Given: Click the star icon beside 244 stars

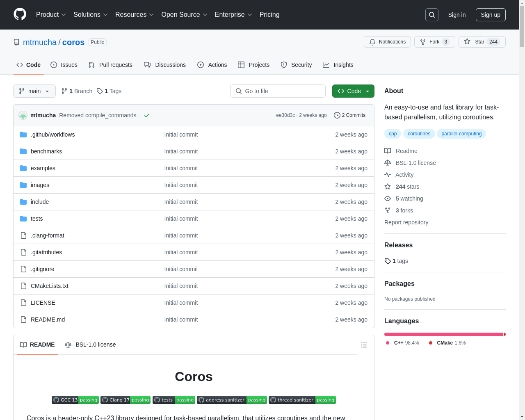Looking at the screenshot, I should [x=388, y=187].
